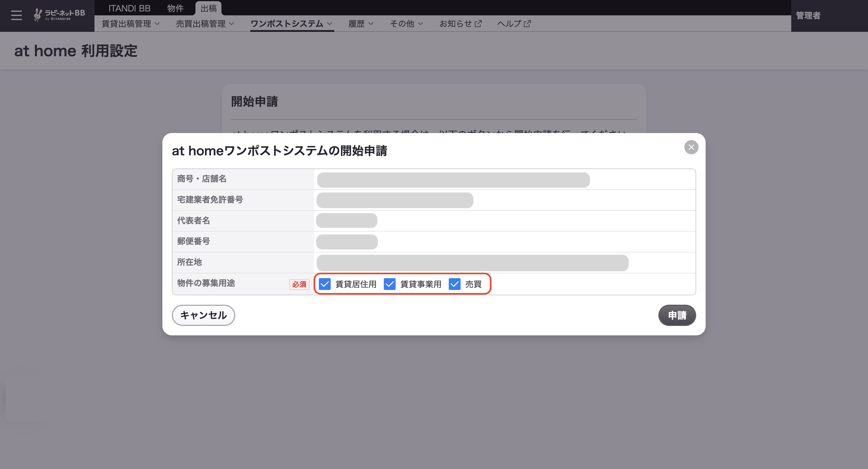
Task: Click the dialog title at homeワンポストシステムの開始申請
Action: click(x=280, y=150)
